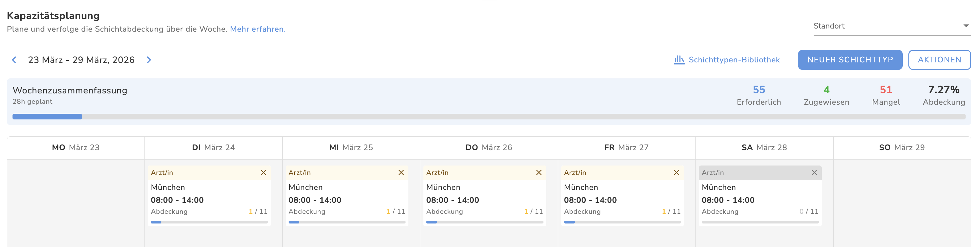Click the Wochenzusammenfassung coverage progress bar
Image resolution: width=980 pixels, height=247 pixels.
[x=490, y=116]
